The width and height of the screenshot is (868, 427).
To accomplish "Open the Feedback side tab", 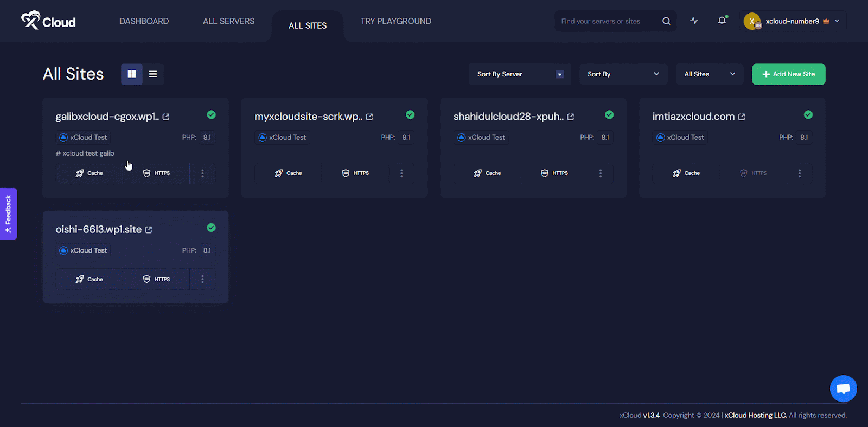I will click(x=8, y=214).
